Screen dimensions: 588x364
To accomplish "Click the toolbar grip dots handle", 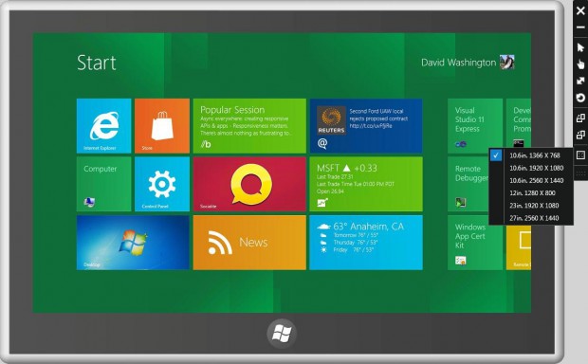I will [x=580, y=173].
